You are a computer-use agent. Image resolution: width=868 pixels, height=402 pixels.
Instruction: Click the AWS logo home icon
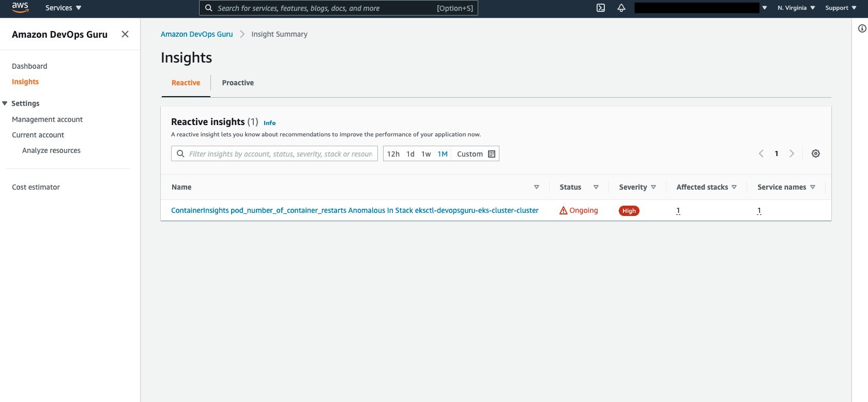(20, 7)
